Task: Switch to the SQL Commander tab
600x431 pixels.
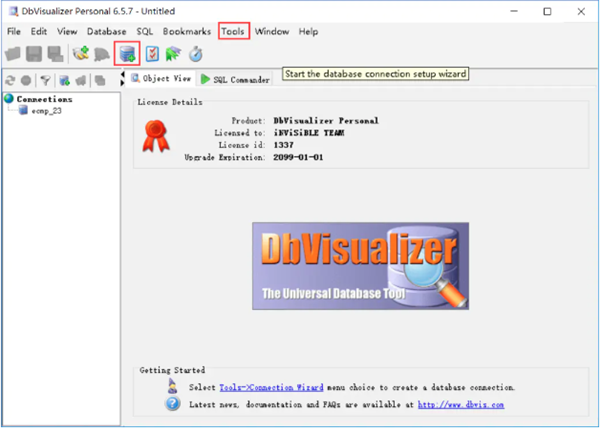Action: 236,78
